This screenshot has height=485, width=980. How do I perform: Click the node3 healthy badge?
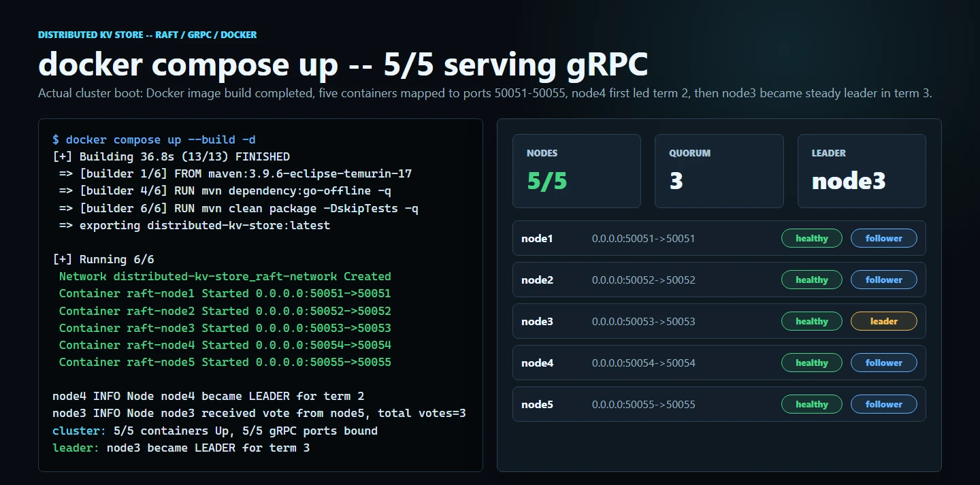(x=812, y=321)
